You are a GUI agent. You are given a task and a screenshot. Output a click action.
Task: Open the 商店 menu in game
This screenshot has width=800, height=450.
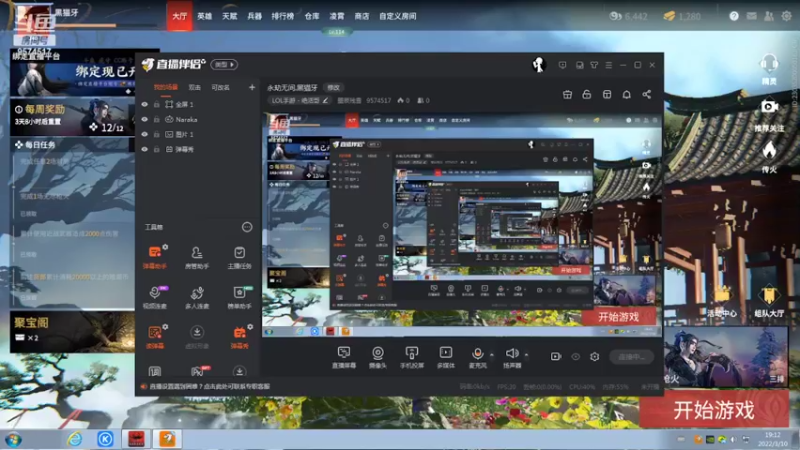362,16
